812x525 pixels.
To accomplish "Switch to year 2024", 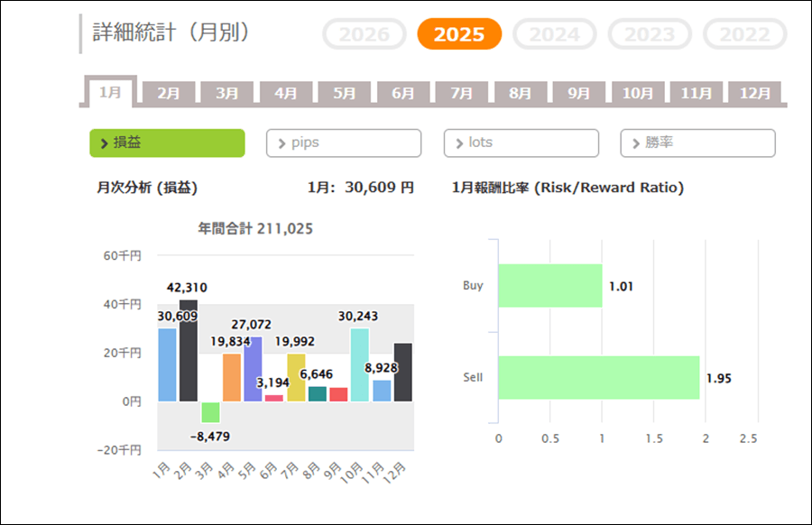I will tap(555, 34).
